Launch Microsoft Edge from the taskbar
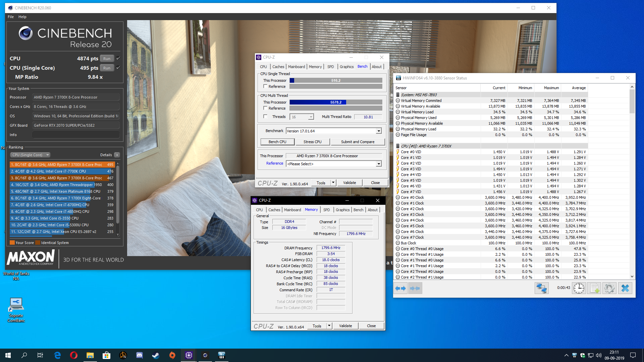 [x=57, y=355]
